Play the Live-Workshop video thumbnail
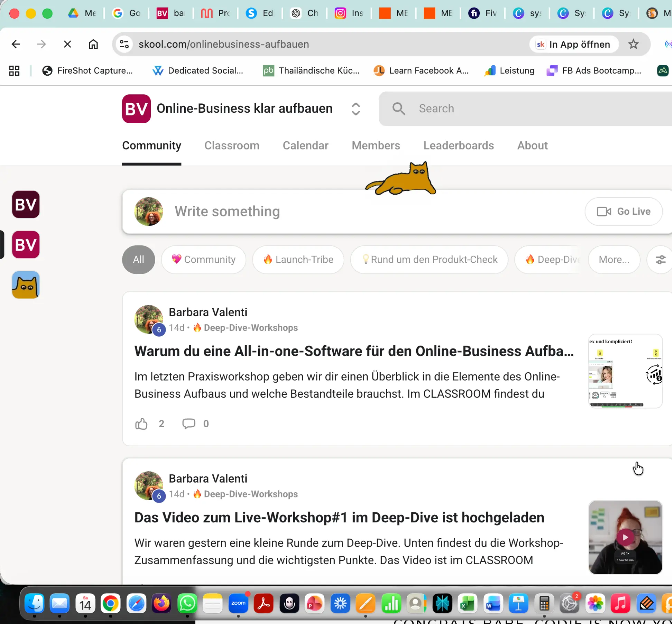The image size is (672, 624). [625, 538]
